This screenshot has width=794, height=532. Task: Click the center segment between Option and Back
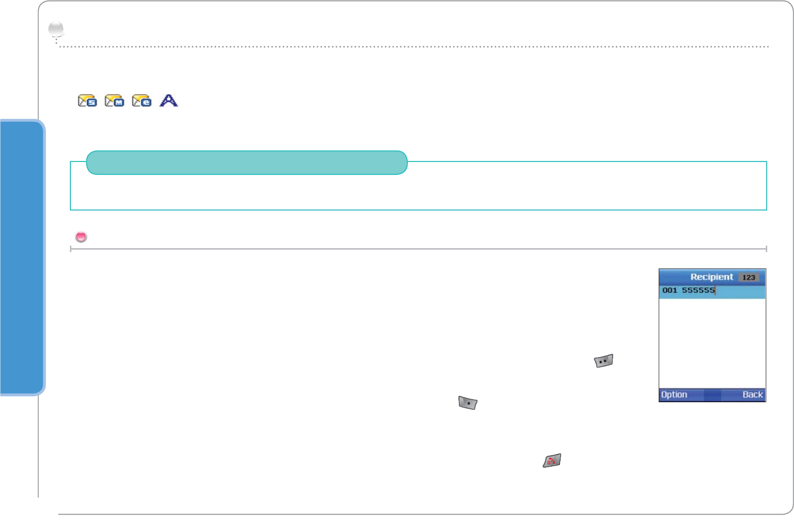[712, 395]
